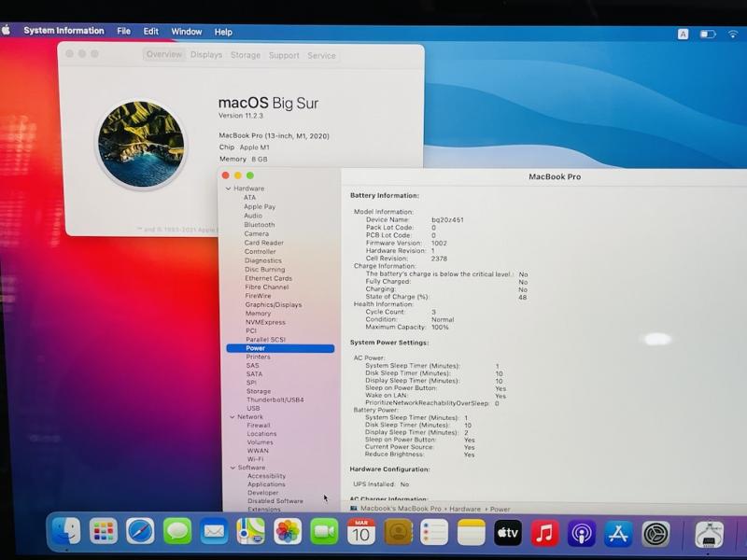747x560 pixels.
Task: Switch to Storage tab in About window
Action: tap(246, 55)
